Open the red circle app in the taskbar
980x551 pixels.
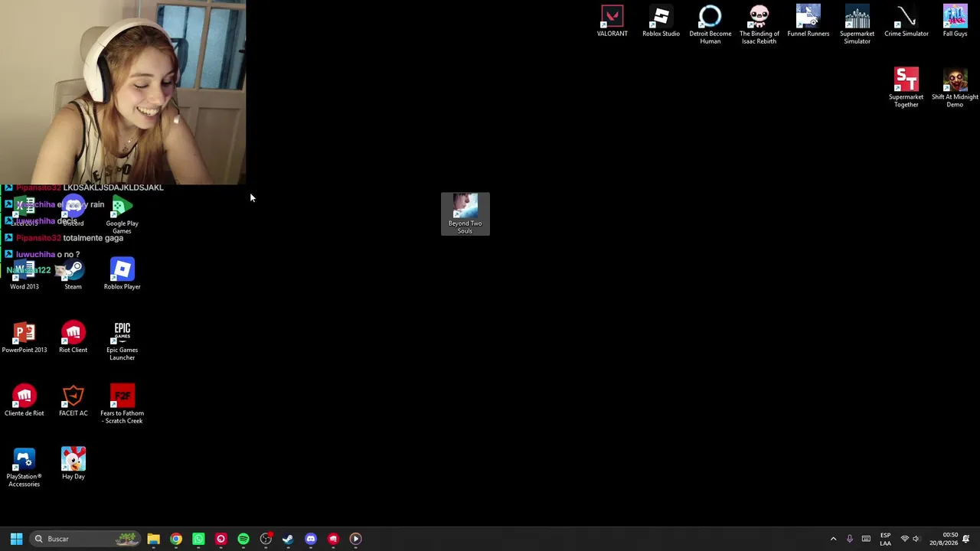(220, 539)
